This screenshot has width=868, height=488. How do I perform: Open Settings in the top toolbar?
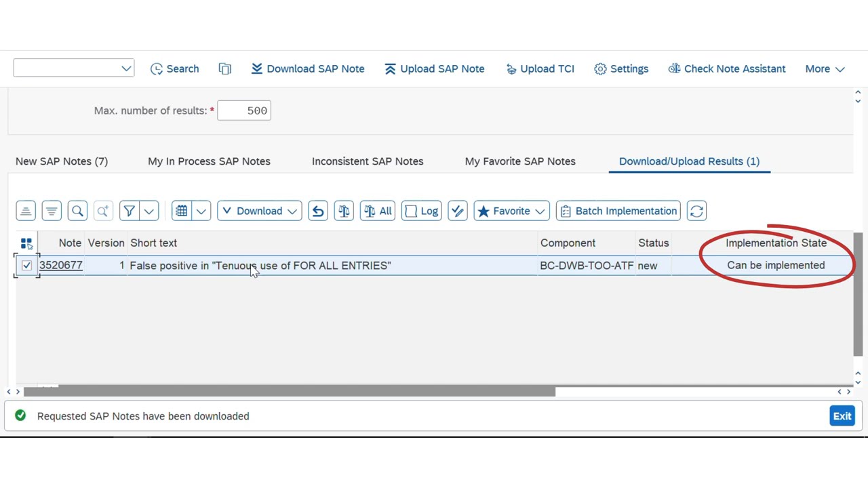point(621,68)
